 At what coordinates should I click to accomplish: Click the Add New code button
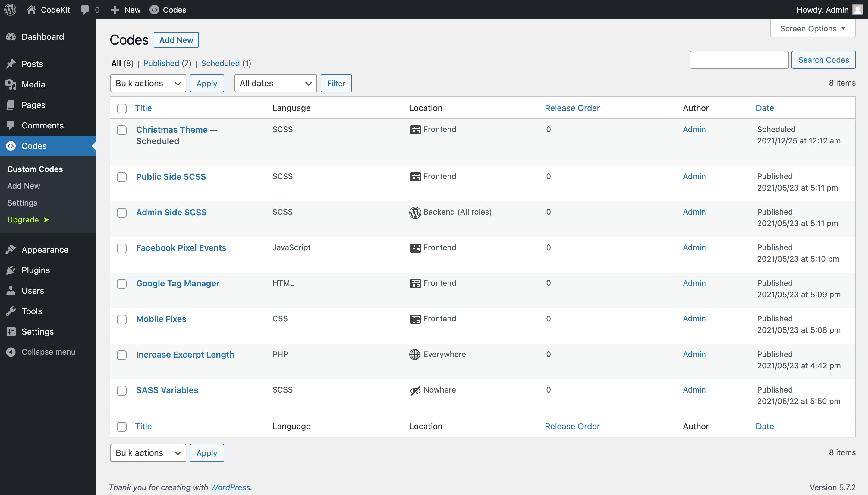[x=176, y=40]
